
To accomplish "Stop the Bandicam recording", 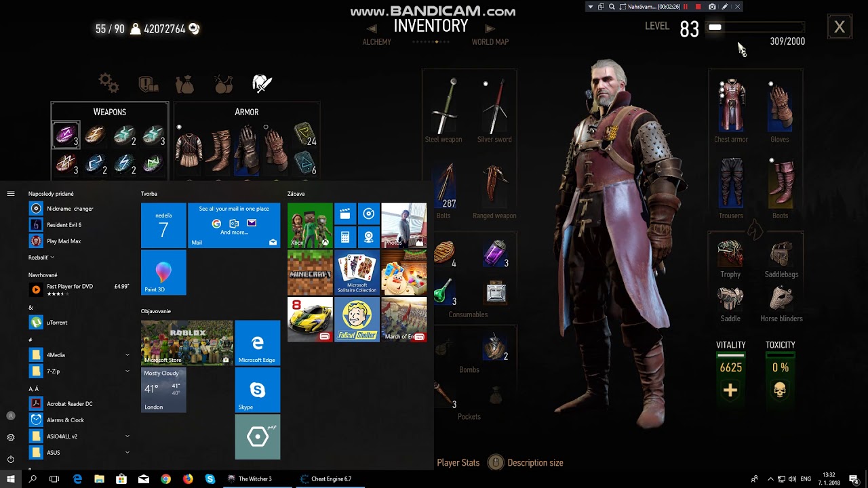I will (x=698, y=7).
